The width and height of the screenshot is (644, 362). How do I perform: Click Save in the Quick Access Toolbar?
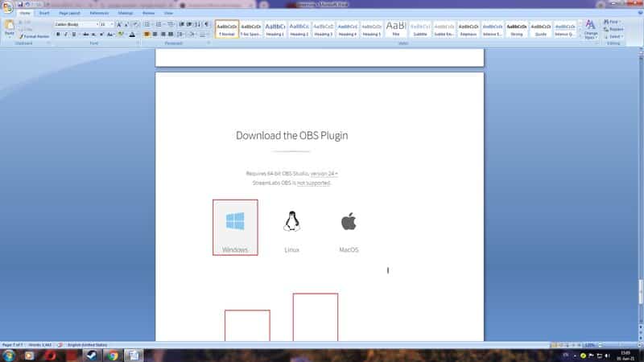coord(20,5)
